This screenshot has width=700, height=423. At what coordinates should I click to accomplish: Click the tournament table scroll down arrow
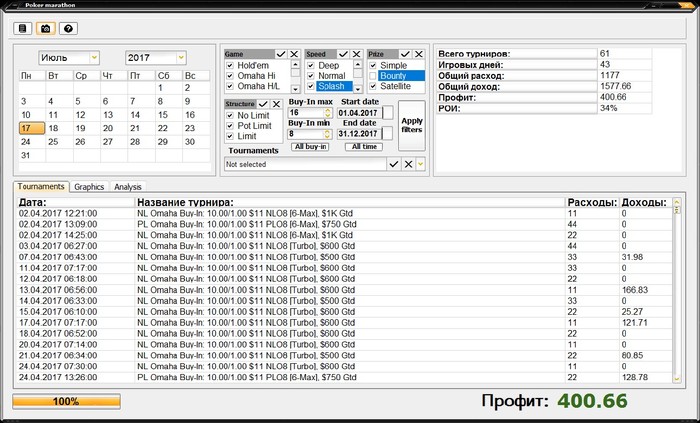(x=676, y=378)
